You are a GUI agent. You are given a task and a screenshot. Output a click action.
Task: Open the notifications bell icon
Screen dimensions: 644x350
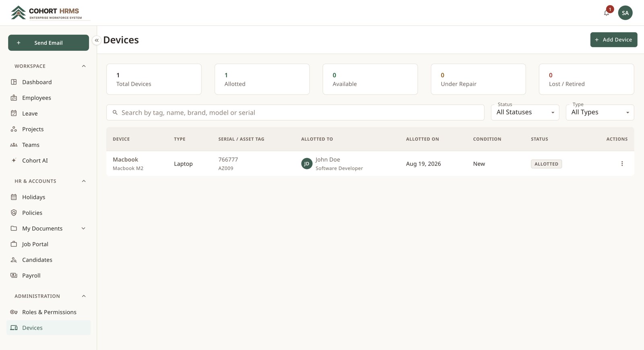(x=607, y=13)
